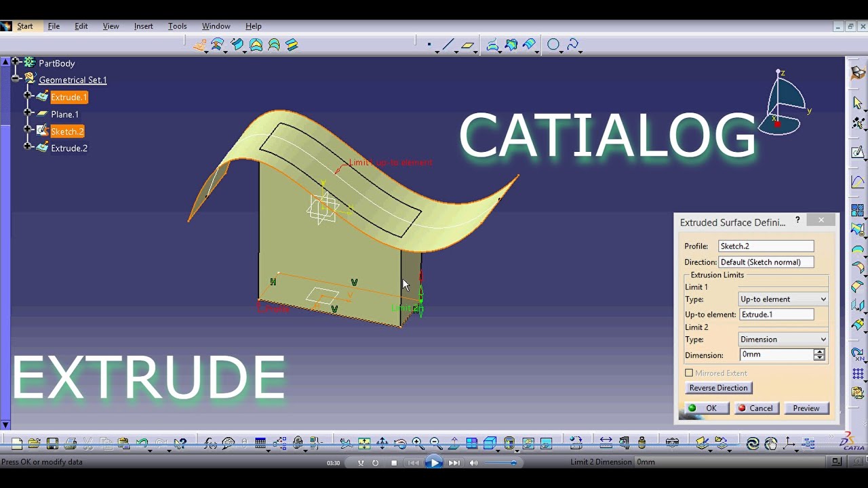Open the Insert menu
Image resolution: width=868 pixels, height=488 pixels.
coord(143,26)
